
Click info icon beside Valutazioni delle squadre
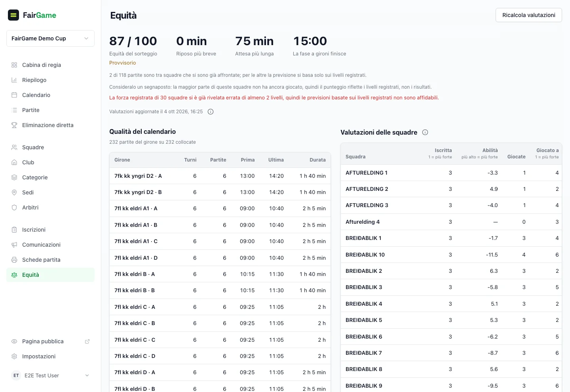(x=425, y=132)
